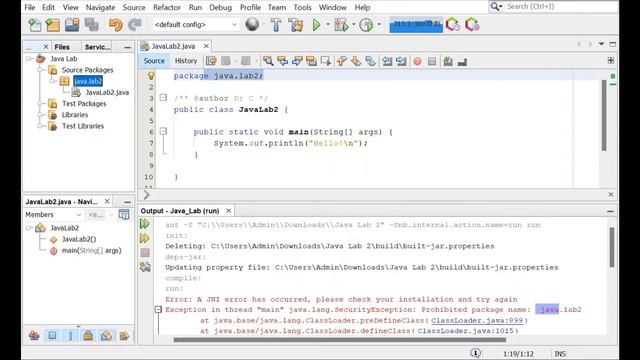Click the Debug Project icon
The width and height of the screenshot is (640, 360).
click(x=341, y=25)
